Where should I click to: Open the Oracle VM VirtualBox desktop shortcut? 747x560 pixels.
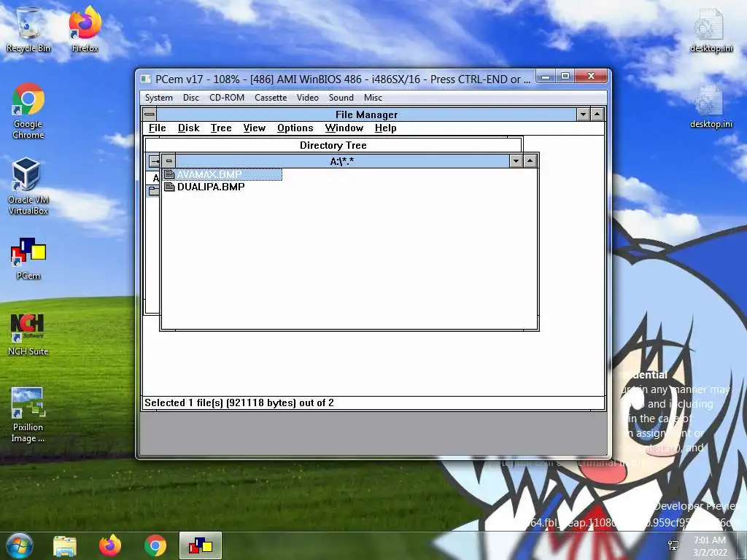point(28,186)
